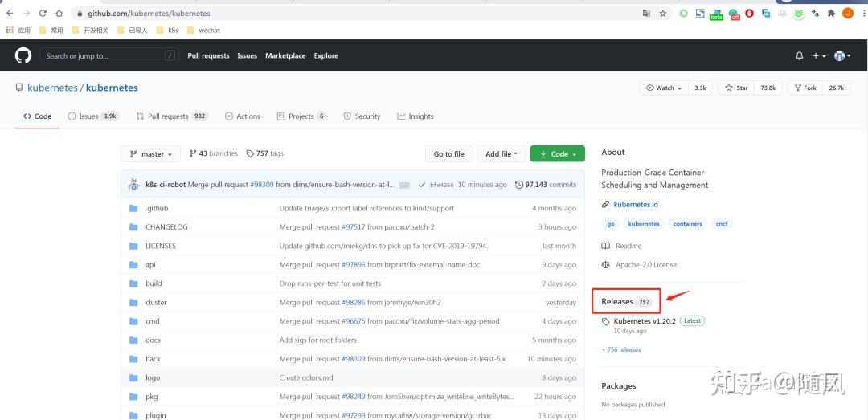Click the GitHub octocat logo

tap(23, 55)
